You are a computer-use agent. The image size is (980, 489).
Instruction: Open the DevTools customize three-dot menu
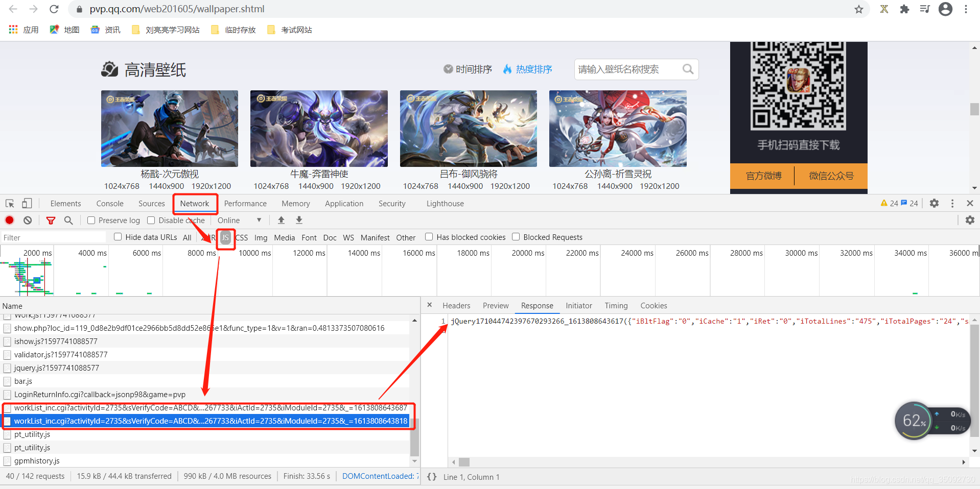coord(952,203)
